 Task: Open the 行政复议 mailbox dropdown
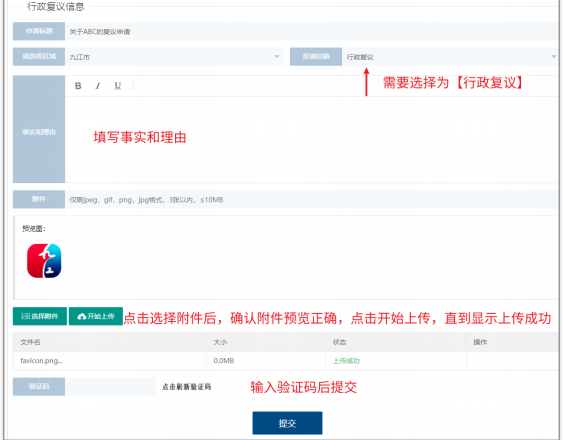(x=450, y=57)
